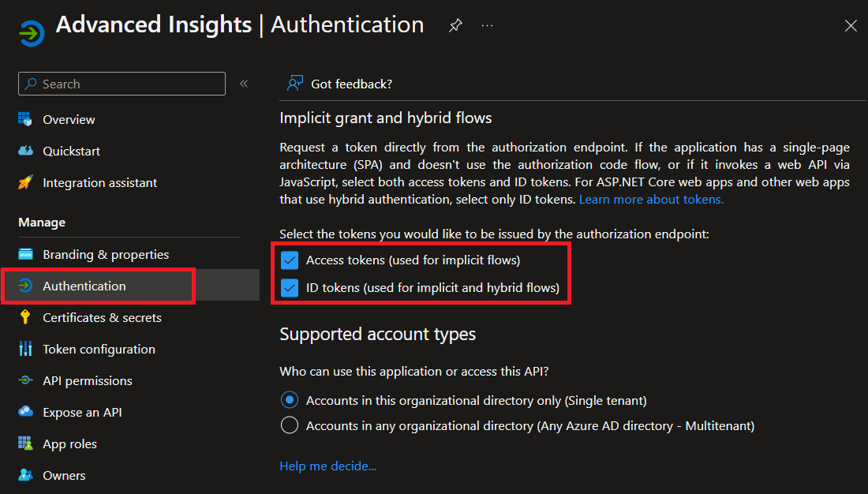
Task: Click the Expose an API cloud icon
Action: pyautogui.click(x=26, y=412)
